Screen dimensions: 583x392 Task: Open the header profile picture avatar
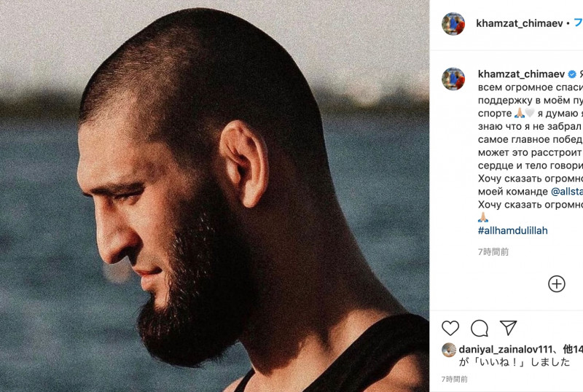(x=453, y=23)
